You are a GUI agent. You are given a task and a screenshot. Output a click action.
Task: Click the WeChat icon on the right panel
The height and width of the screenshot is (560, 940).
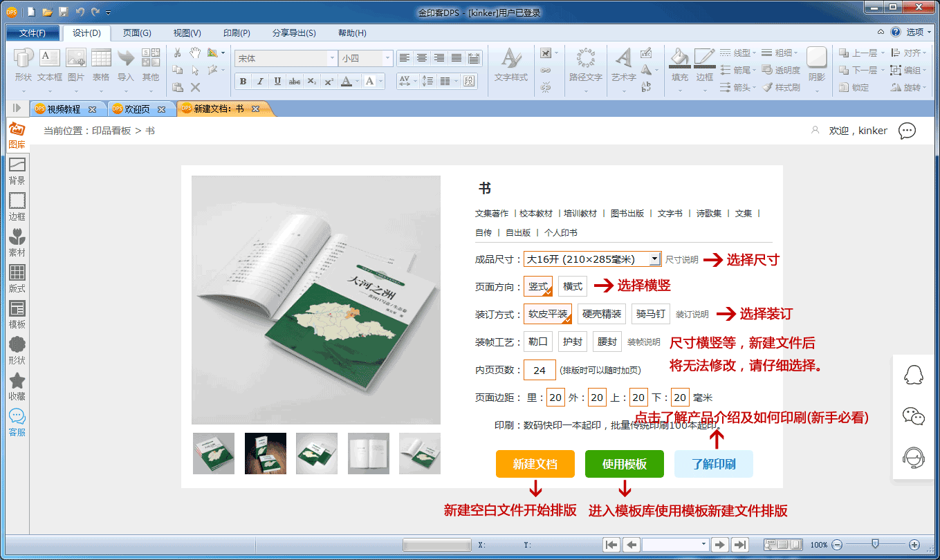tap(914, 416)
